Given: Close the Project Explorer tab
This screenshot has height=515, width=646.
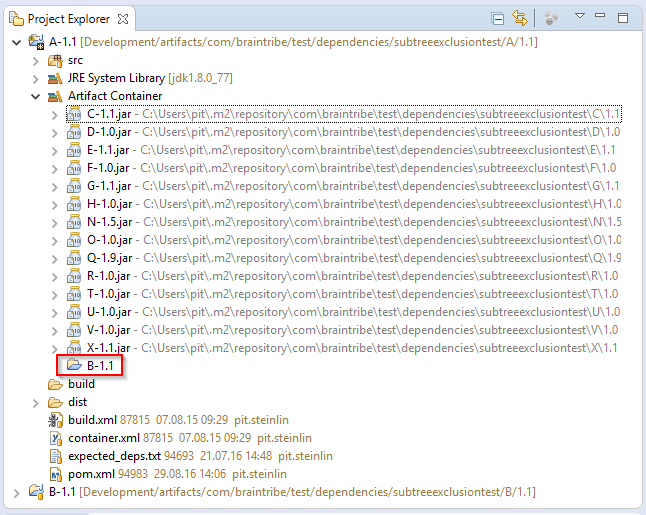Looking at the screenshot, I should click(123, 19).
